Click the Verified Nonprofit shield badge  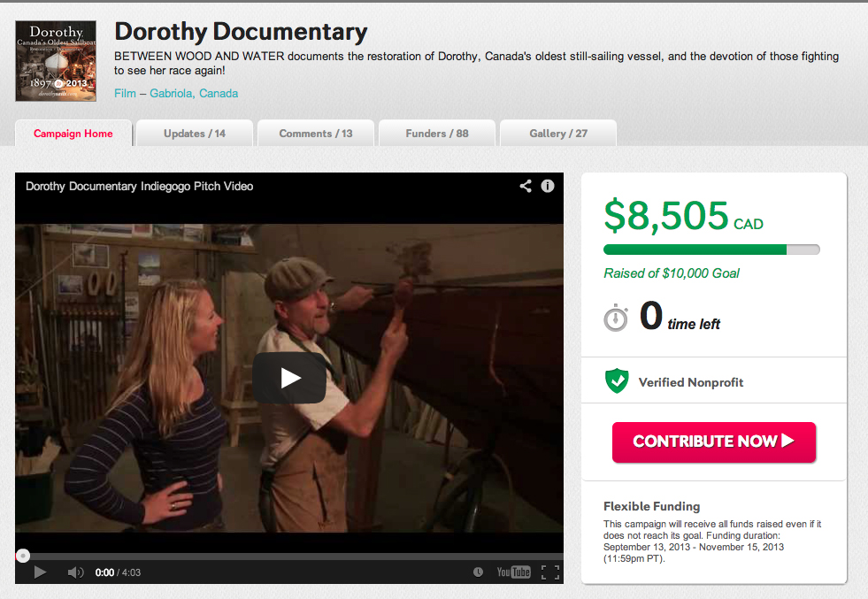pyautogui.click(x=617, y=380)
